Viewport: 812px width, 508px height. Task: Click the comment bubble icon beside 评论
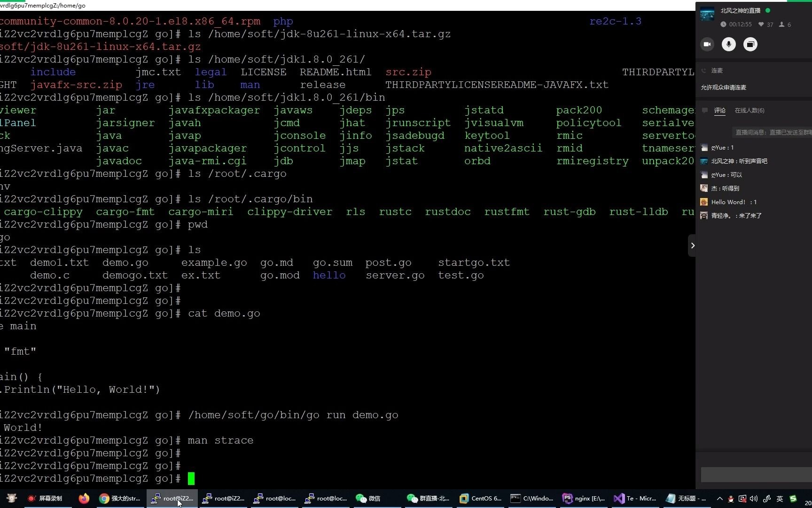pos(704,110)
